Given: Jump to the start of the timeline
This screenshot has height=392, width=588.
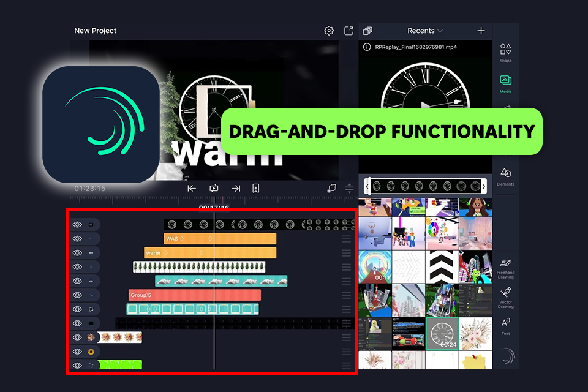Looking at the screenshot, I should pyautogui.click(x=192, y=188).
